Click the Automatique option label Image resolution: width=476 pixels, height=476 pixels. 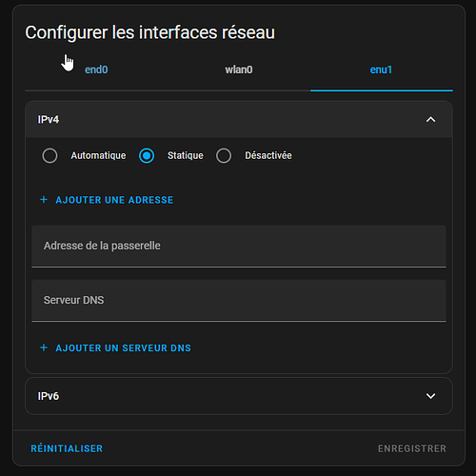coord(98,155)
